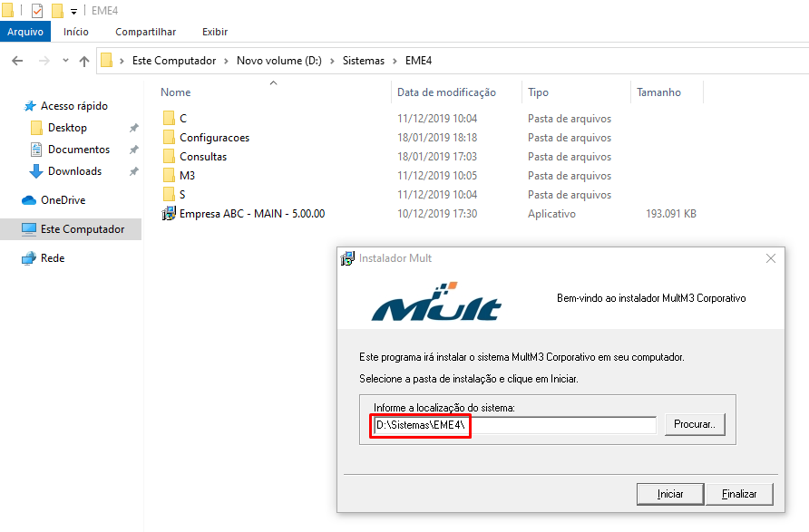Navigate to Sistemas in address bar
This screenshot has height=532, width=809.
(364, 61)
